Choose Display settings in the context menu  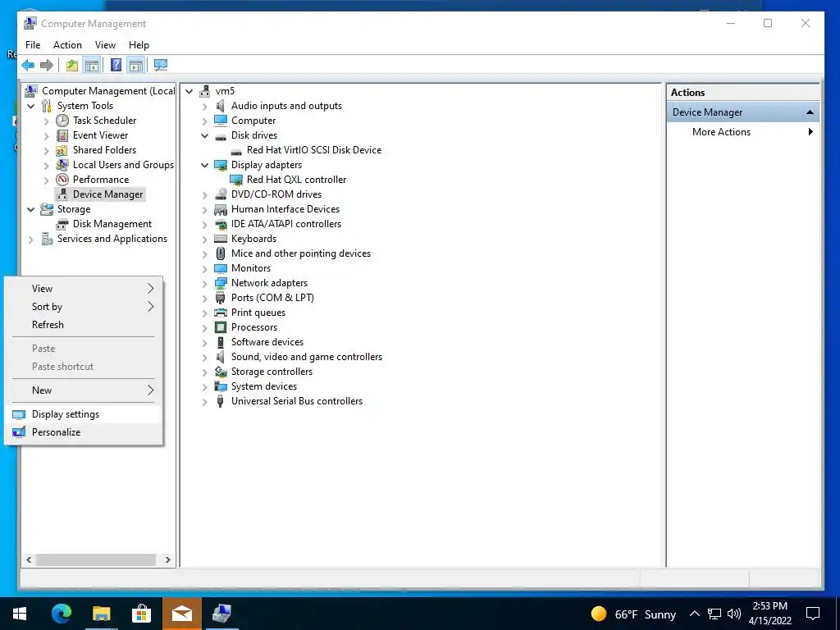pyautogui.click(x=84, y=414)
